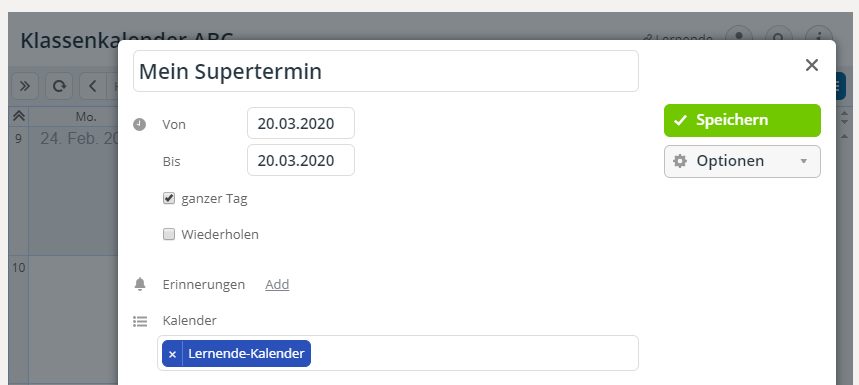The height and width of the screenshot is (385, 859).
Task: Collapse the week rows with the double up arrow
Action: click(x=19, y=116)
